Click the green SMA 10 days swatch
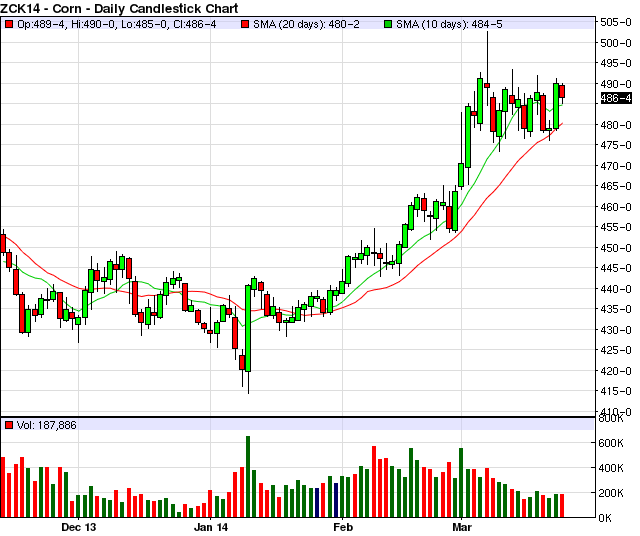Viewport: 640px width, 536px height. [388, 24]
